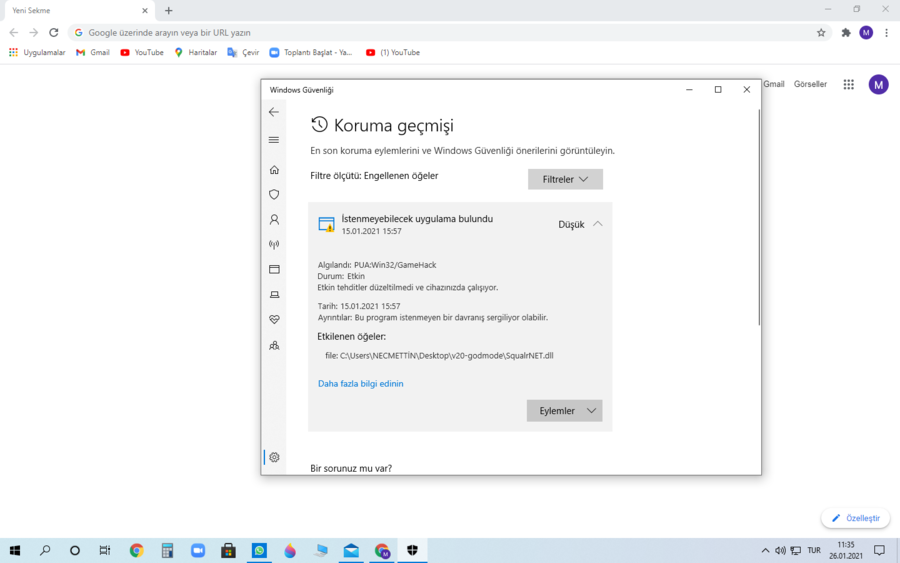Open volume control in system tray
Image resolution: width=900 pixels, height=563 pixels.
(780, 550)
